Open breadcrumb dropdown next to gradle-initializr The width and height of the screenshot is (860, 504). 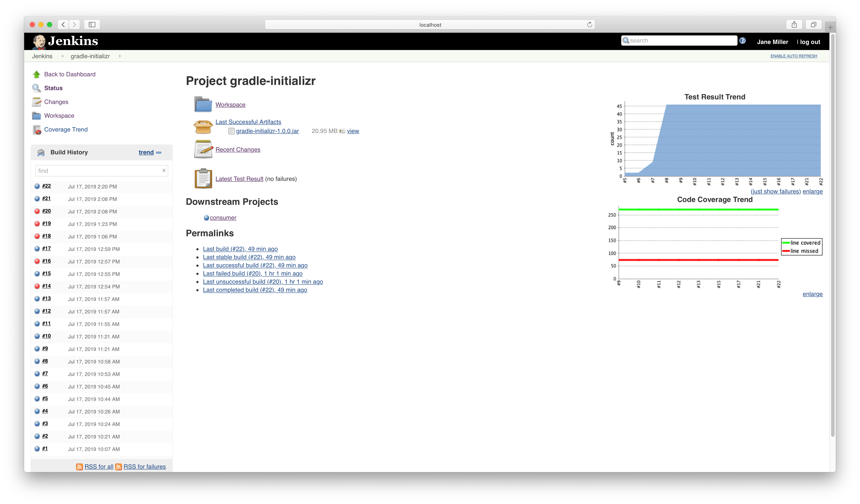pyautogui.click(x=120, y=56)
